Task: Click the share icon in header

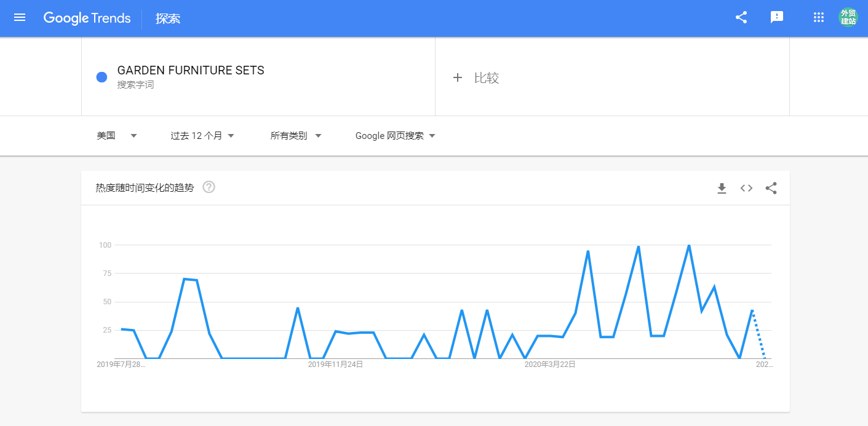Action: pos(741,18)
